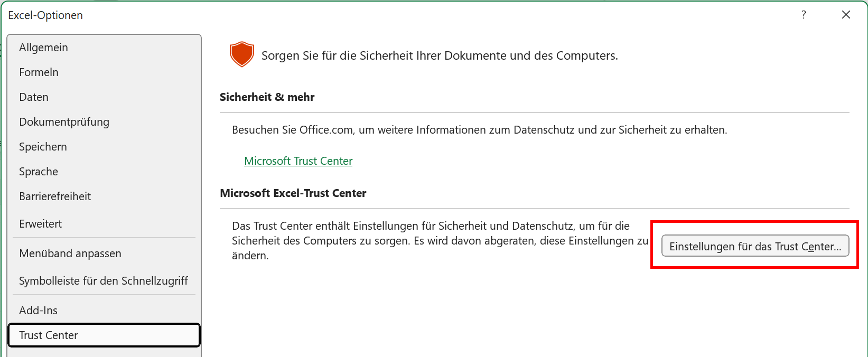868x357 pixels.
Task: Click the help question mark icon
Action: tap(804, 15)
